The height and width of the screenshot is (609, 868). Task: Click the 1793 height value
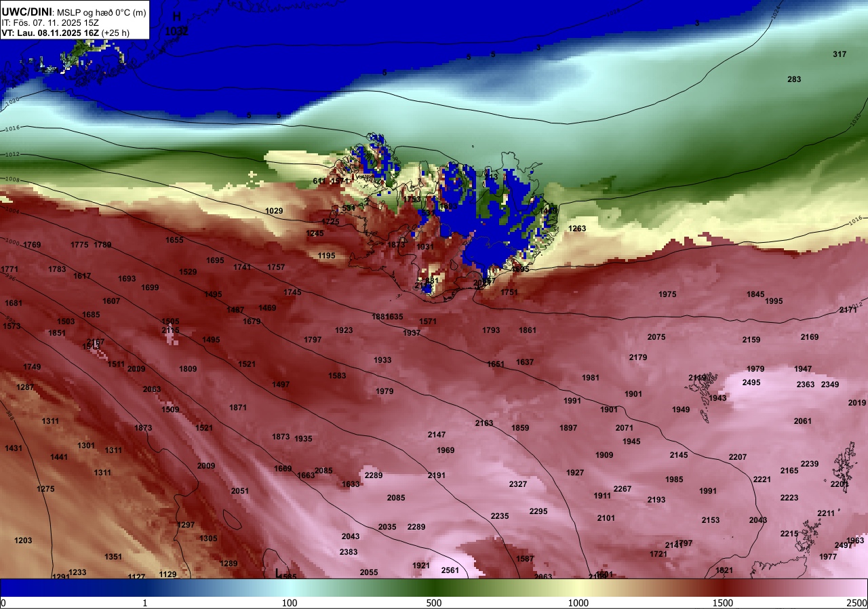click(491, 330)
